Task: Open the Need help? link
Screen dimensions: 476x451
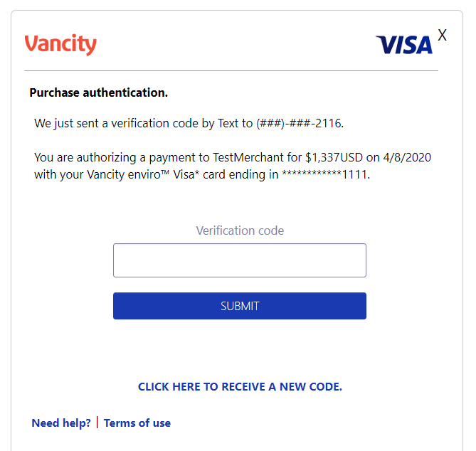Action: [61, 423]
